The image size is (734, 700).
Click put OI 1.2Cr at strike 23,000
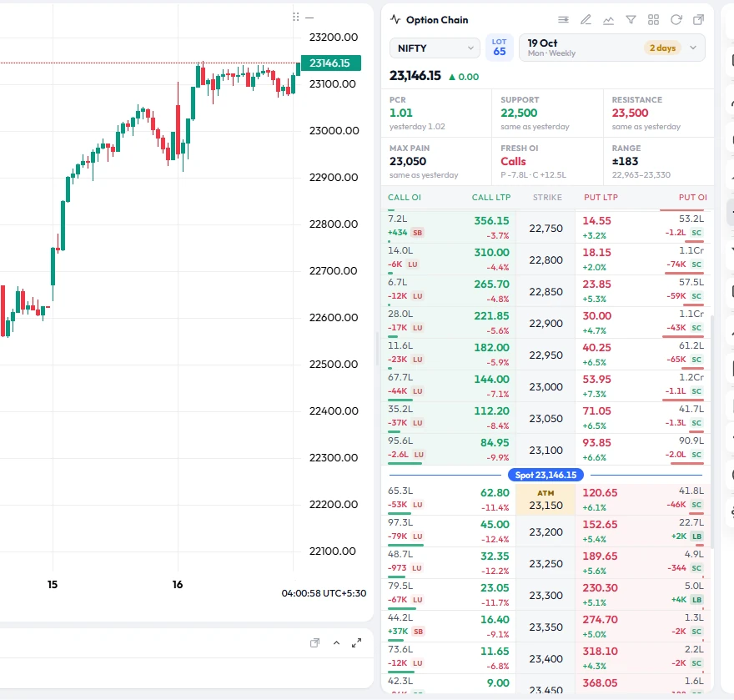[691, 377]
